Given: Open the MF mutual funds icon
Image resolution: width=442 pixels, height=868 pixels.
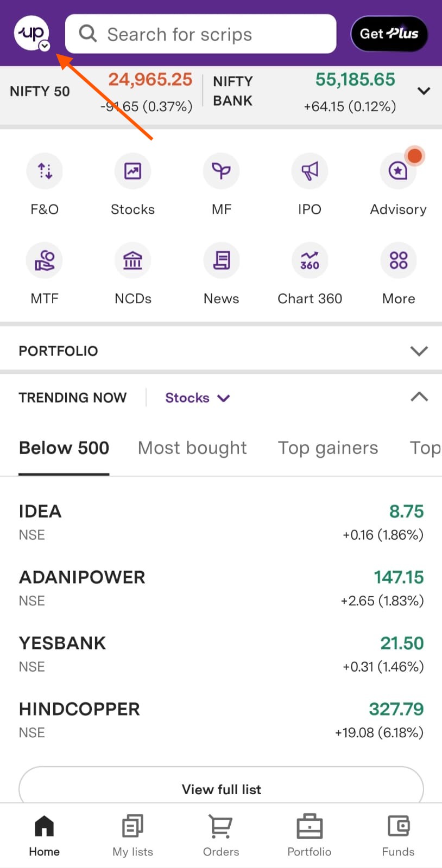Looking at the screenshot, I should 221,171.
